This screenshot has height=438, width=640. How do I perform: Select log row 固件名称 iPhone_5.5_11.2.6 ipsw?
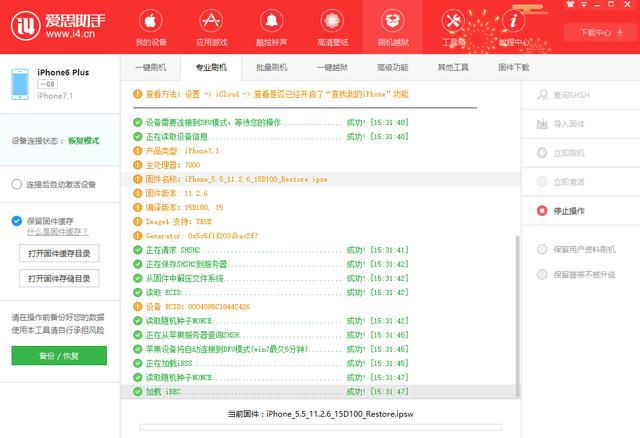point(320,179)
